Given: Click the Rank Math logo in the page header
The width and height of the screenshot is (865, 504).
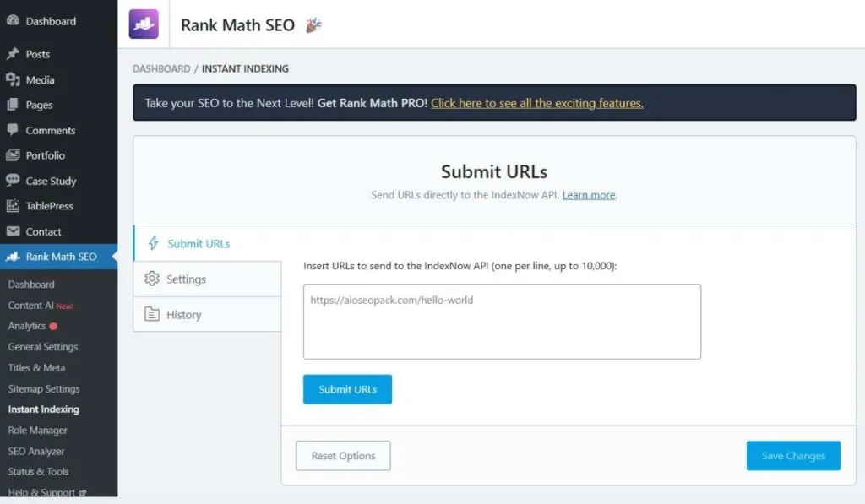Looking at the screenshot, I should click(x=144, y=24).
